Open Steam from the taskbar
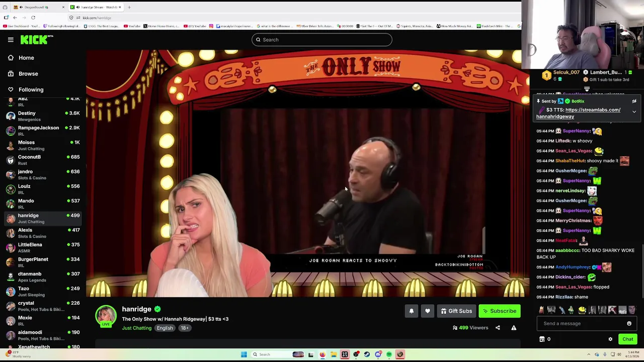 point(367,354)
